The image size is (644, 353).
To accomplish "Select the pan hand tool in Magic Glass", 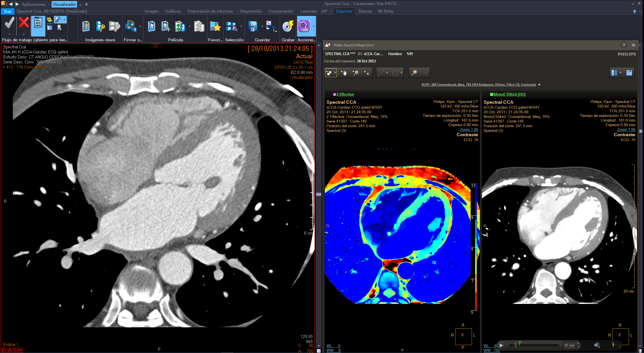I will [344, 73].
